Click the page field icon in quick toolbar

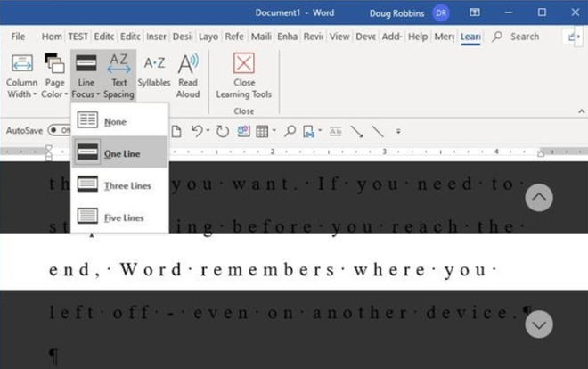tap(308, 131)
